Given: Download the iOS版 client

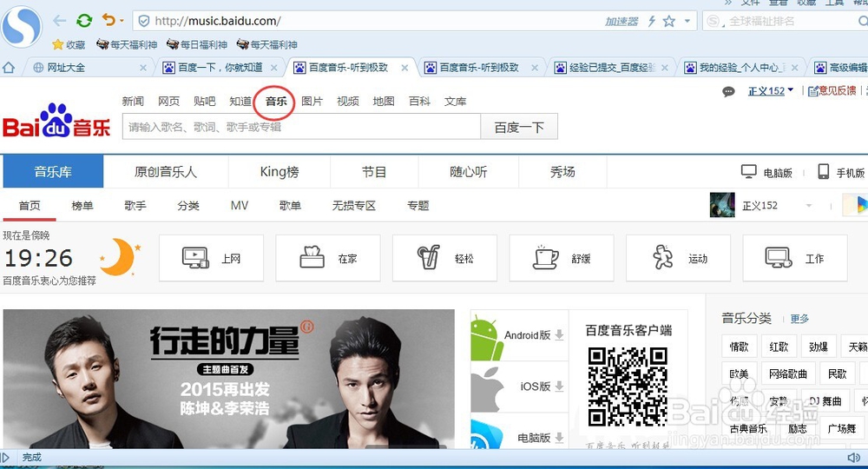Looking at the screenshot, I should [x=519, y=386].
